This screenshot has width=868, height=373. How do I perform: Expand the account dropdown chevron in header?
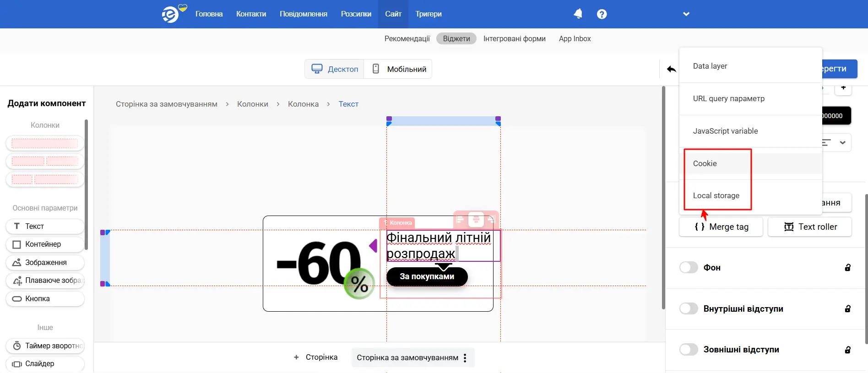coord(686,14)
